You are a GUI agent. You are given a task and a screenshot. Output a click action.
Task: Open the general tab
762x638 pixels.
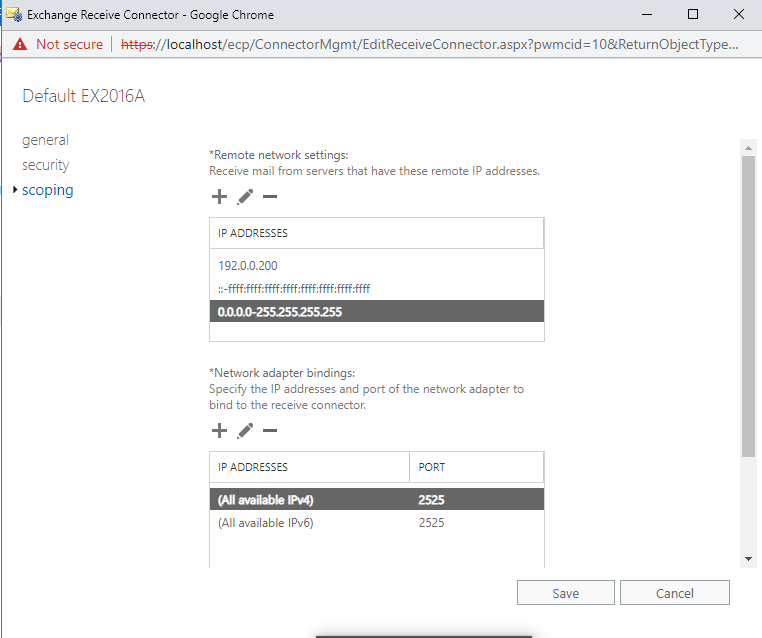pos(45,140)
